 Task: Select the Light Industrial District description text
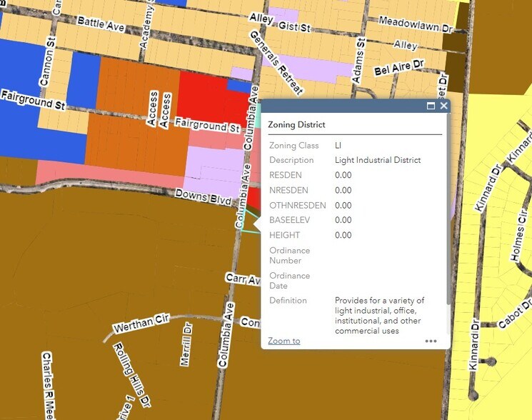click(378, 161)
